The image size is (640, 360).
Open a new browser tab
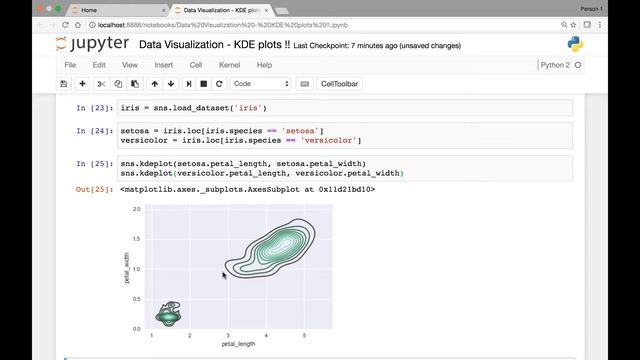(x=282, y=11)
